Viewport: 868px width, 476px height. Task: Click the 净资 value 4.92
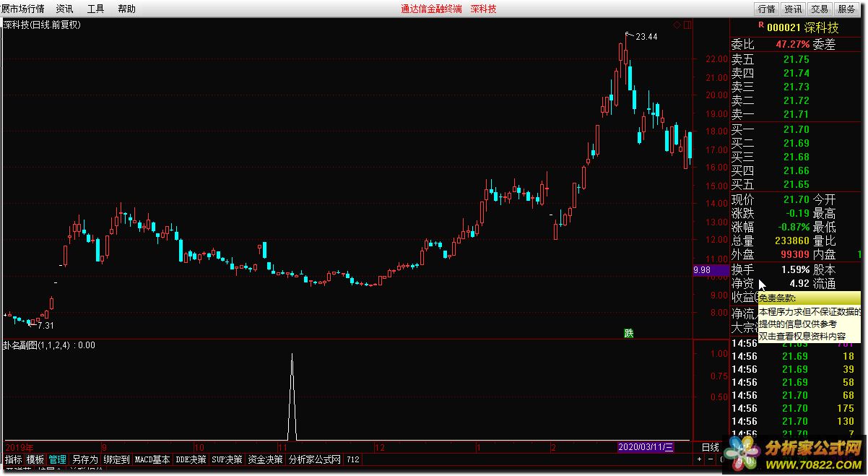pyautogui.click(x=799, y=283)
